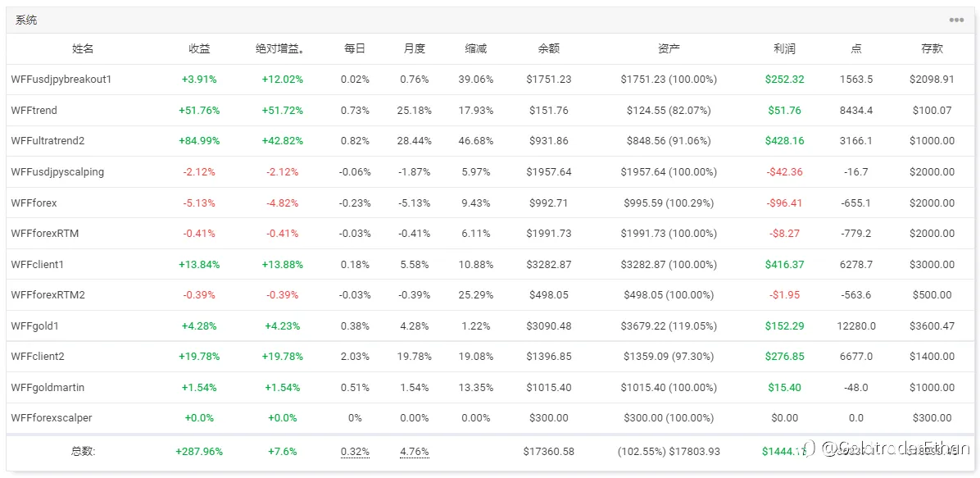Click the +3.91% gain for WFFusdjpybreakout1
980x478 pixels.
pyautogui.click(x=199, y=80)
